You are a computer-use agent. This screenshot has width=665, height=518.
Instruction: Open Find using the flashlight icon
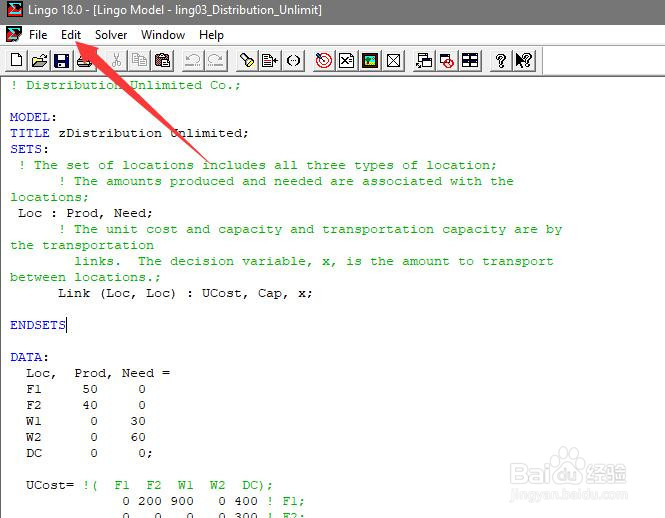(x=247, y=61)
